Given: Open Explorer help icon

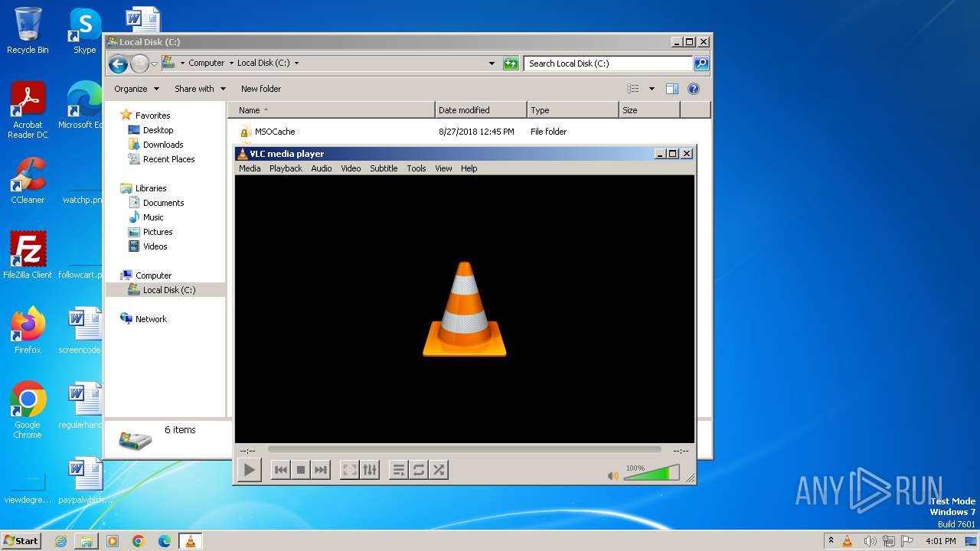Looking at the screenshot, I should pos(694,89).
